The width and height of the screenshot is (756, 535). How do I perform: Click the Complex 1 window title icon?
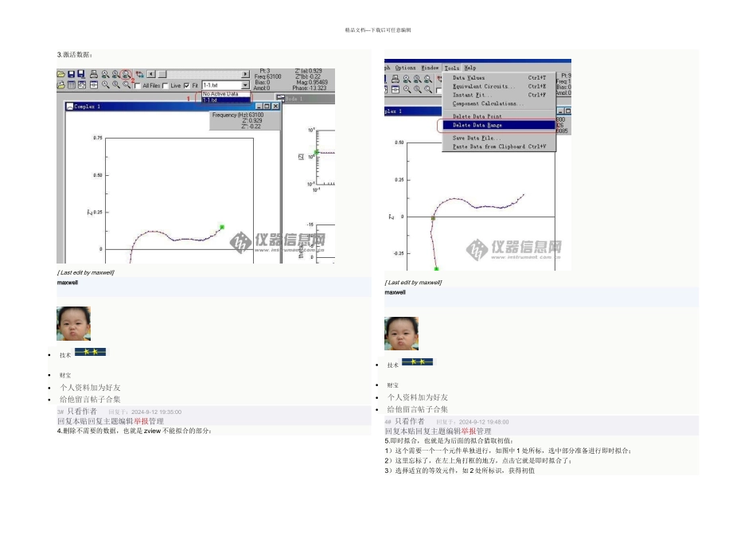coord(70,106)
